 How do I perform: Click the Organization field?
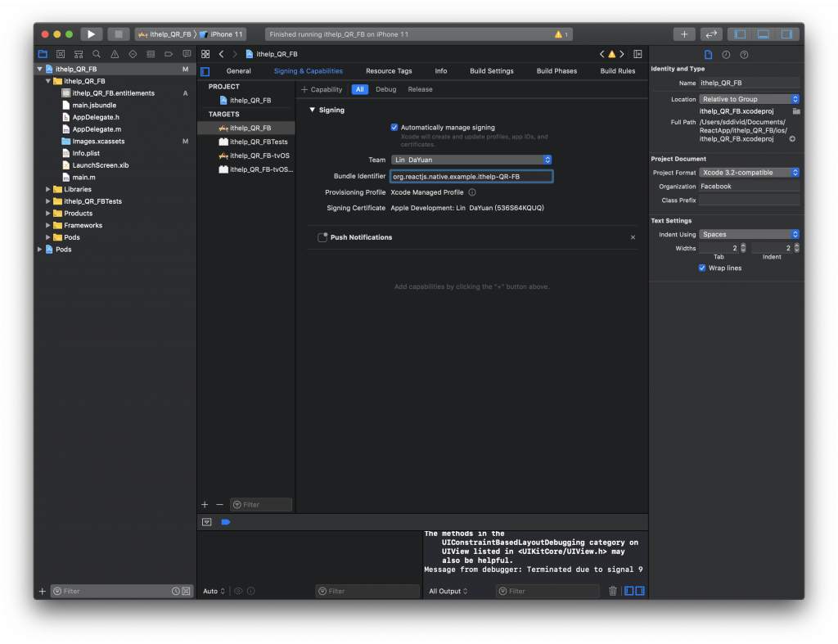[750, 187]
